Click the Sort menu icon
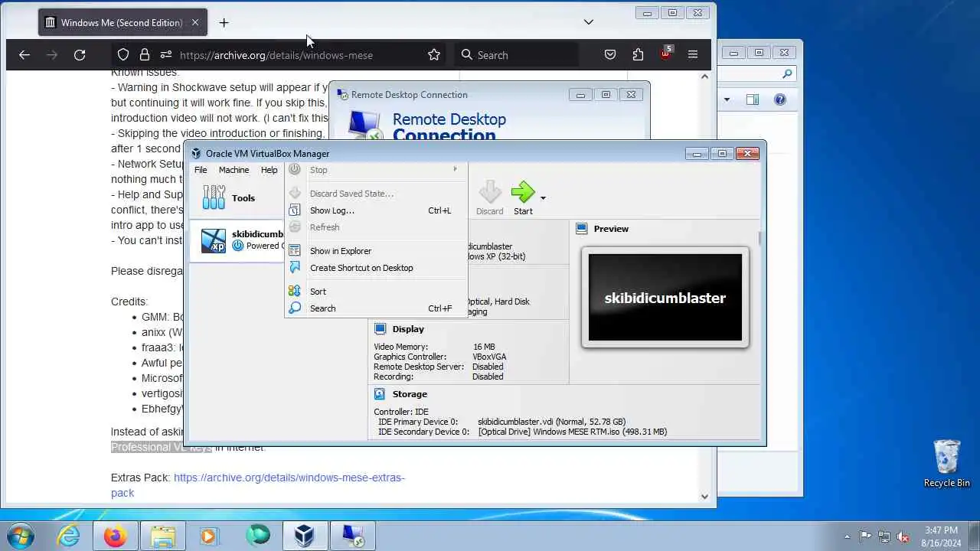Viewport: 980px width, 551px height. [295, 292]
